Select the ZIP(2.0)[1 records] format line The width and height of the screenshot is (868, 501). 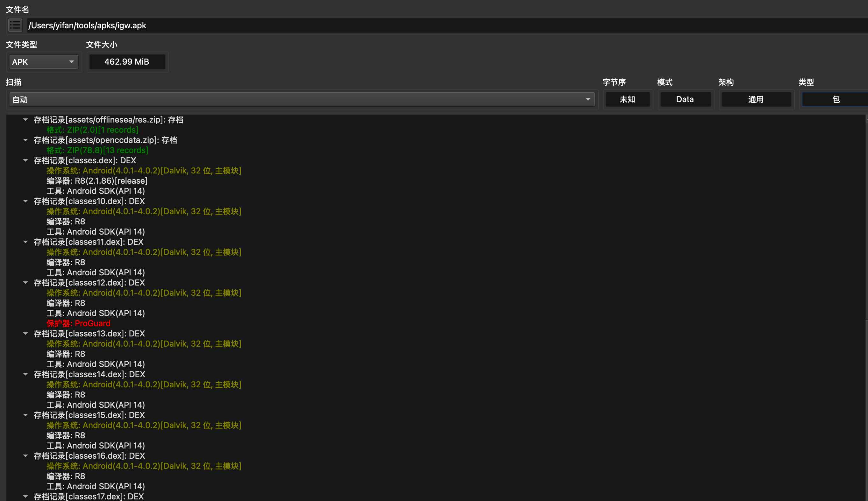[x=93, y=130]
